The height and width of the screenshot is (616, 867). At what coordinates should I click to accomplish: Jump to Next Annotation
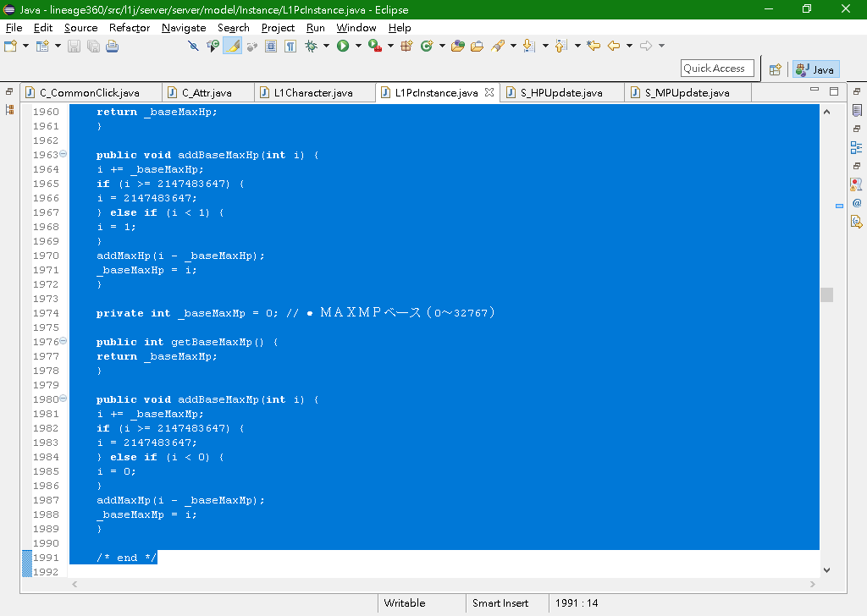tap(529, 46)
